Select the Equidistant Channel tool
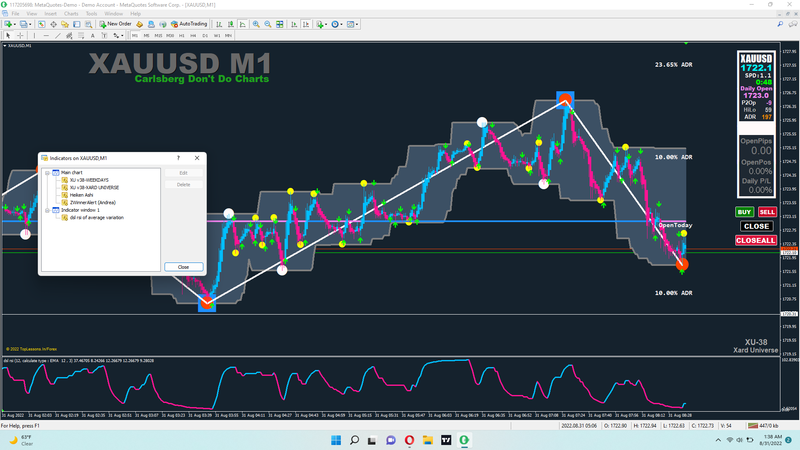The width and height of the screenshot is (800, 450). [x=69, y=36]
